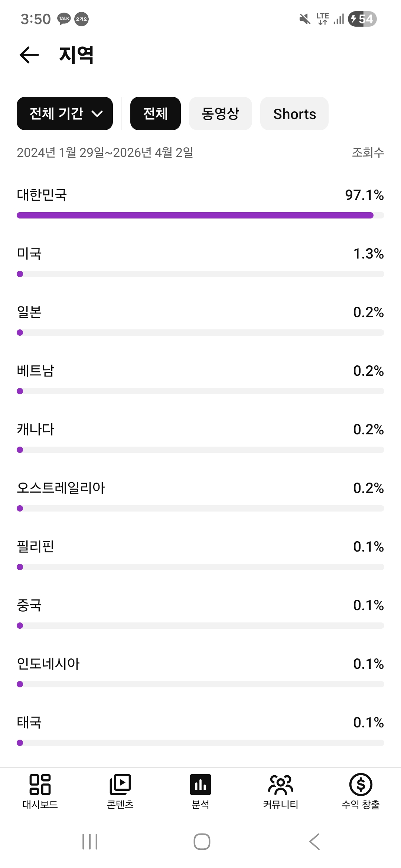Image resolution: width=401 pixels, height=868 pixels.
Task: Tap the battery charging indicator
Action: [x=362, y=19]
